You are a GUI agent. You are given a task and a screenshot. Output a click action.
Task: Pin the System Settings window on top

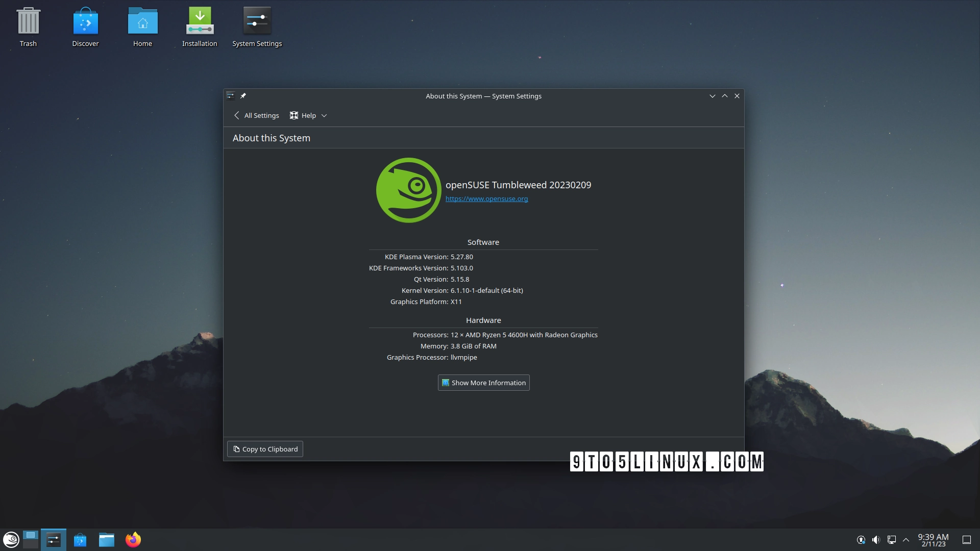243,95
